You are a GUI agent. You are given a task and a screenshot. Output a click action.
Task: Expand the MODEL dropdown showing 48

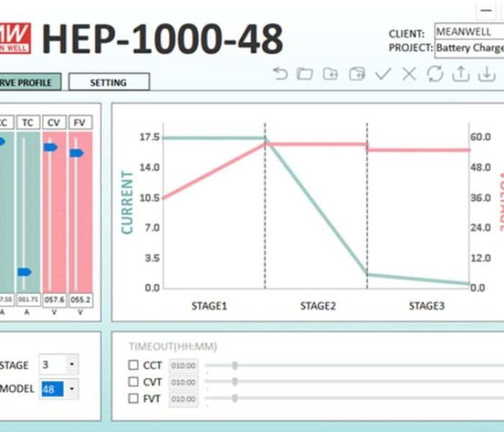71,390
